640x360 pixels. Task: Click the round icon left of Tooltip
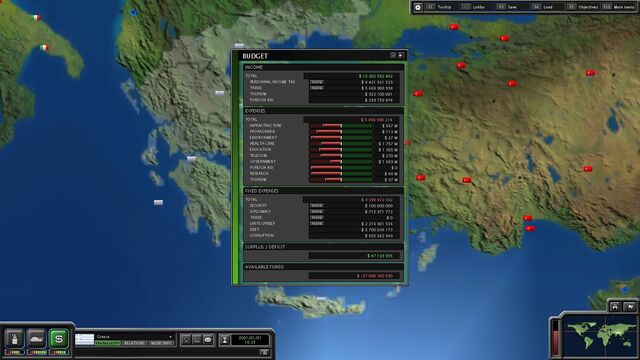coord(418,7)
